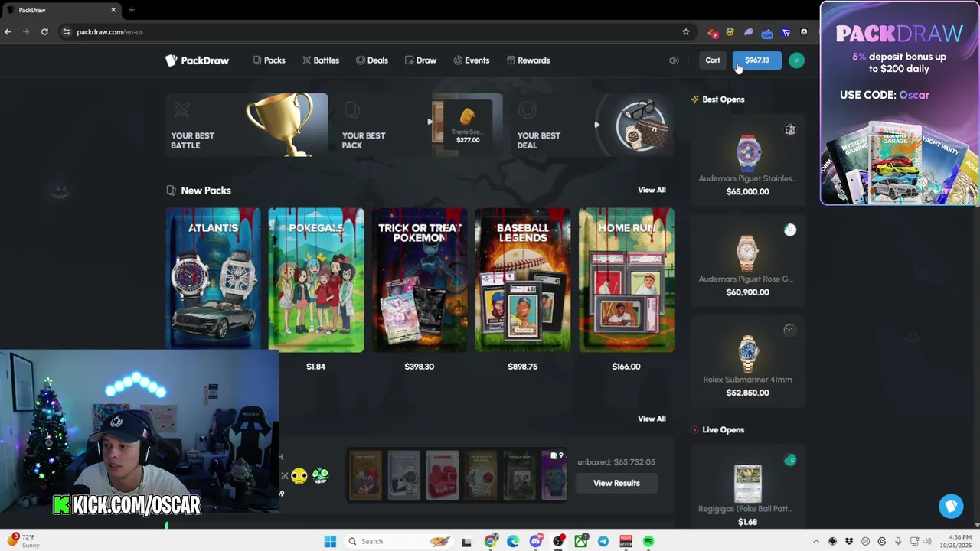Click the packdraw.com address bar
The image size is (980, 551).
coord(367,32)
